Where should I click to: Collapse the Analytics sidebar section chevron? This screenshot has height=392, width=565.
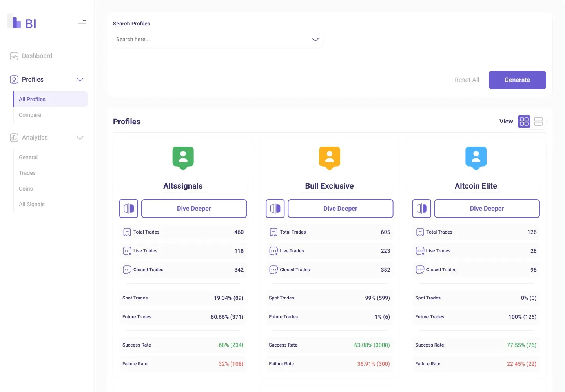[80, 138]
